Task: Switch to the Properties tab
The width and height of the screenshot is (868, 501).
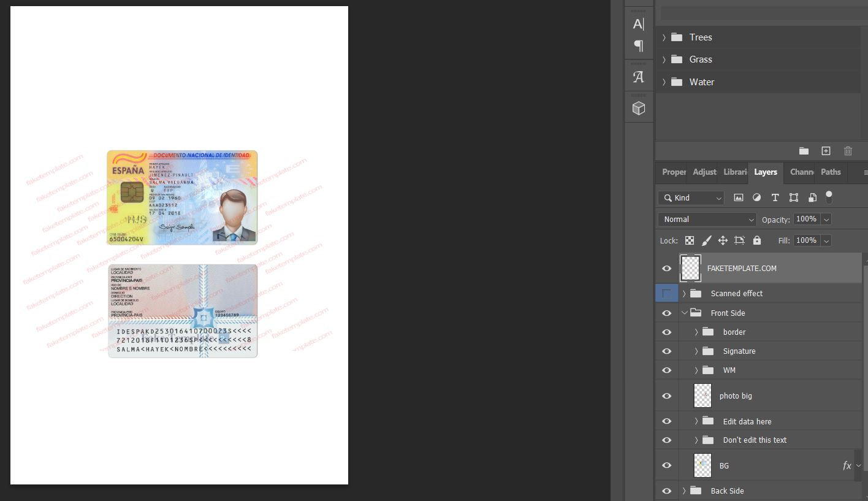Action: coord(674,172)
